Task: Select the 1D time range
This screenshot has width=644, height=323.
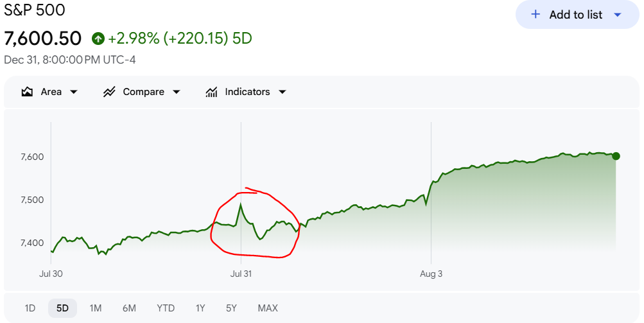Action: pyautogui.click(x=30, y=308)
